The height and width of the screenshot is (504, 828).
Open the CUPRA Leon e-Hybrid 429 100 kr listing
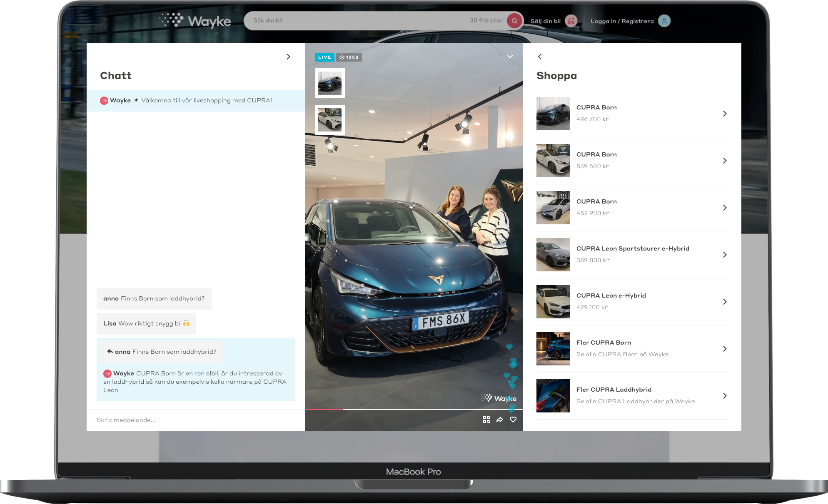click(632, 302)
